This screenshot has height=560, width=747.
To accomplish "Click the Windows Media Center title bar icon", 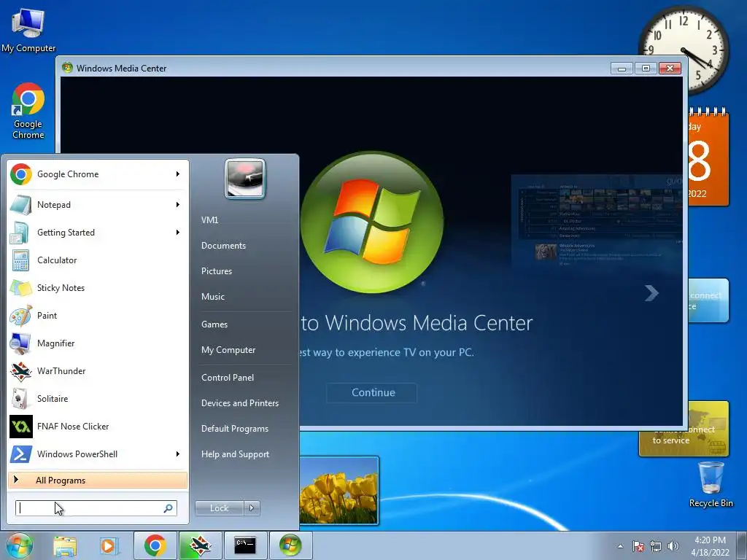I will pos(67,68).
